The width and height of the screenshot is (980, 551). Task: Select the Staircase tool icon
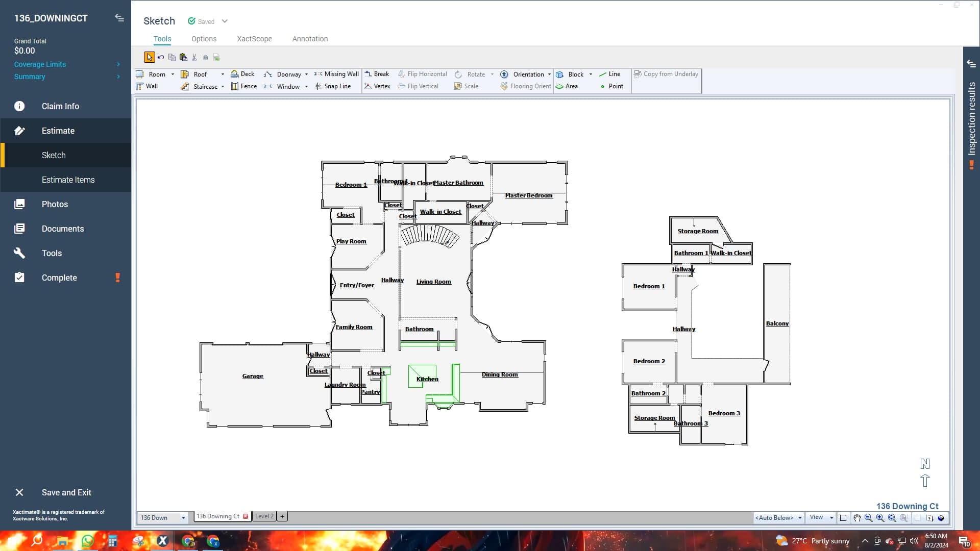click(x=185, y=87)
